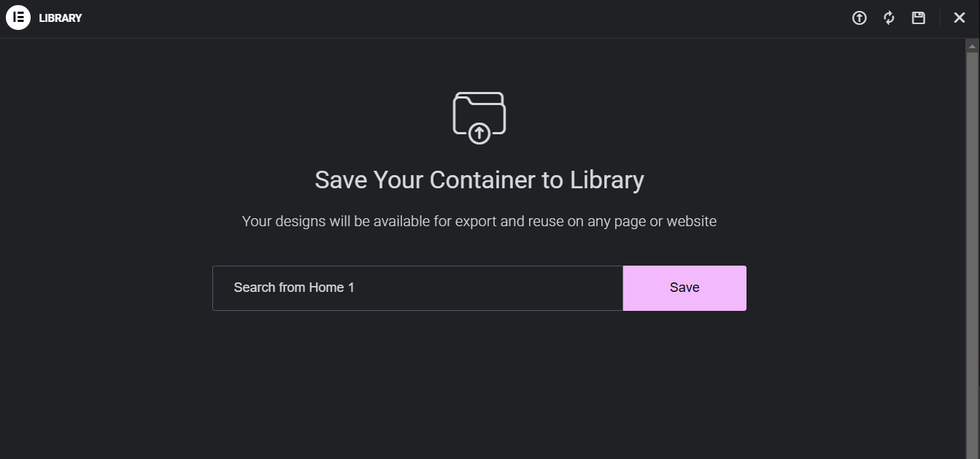Click the LIBRARY title label
Image resolution: width=980 pixels, height=459 pixels.
(61, 18)
